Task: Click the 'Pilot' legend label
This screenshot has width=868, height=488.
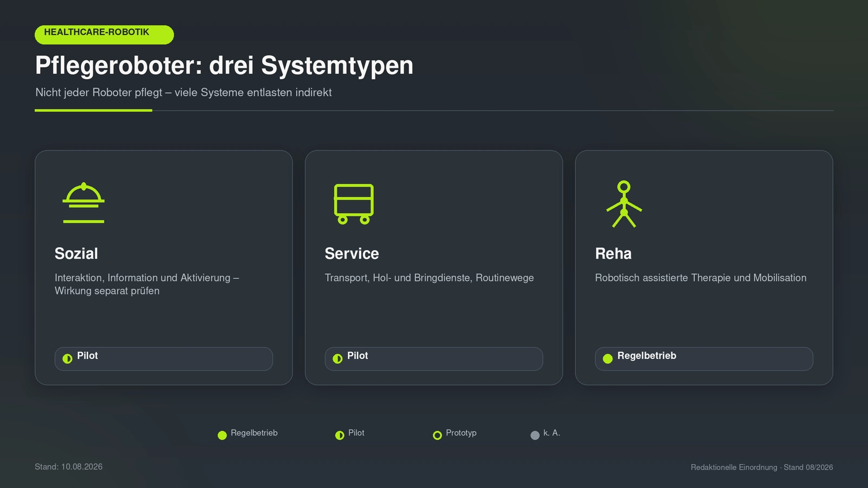Action: [x=356, y=433]
